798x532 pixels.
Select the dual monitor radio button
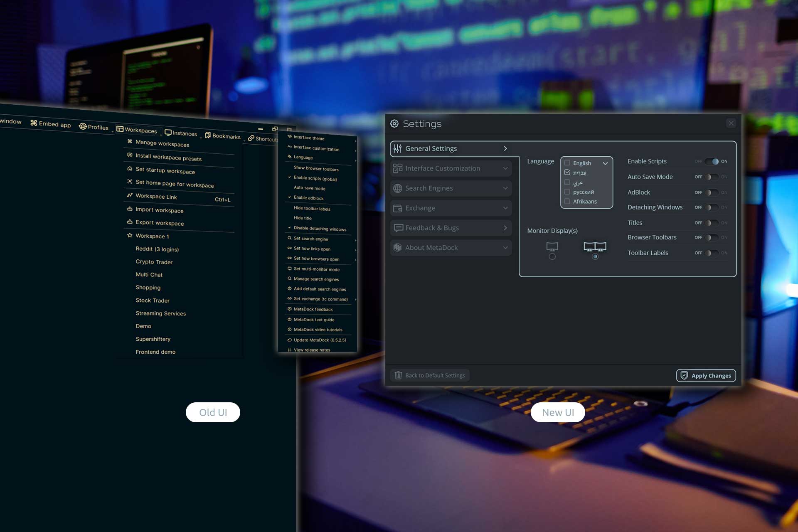[595, 257]
